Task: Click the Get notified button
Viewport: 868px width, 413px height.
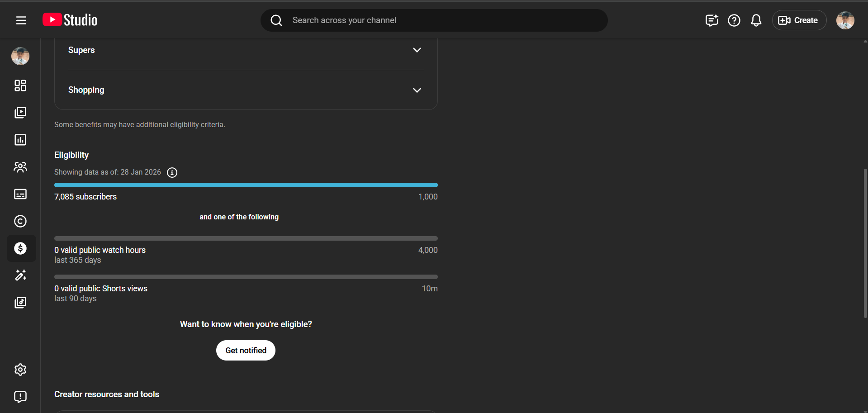Action: (x=246, y=351)
